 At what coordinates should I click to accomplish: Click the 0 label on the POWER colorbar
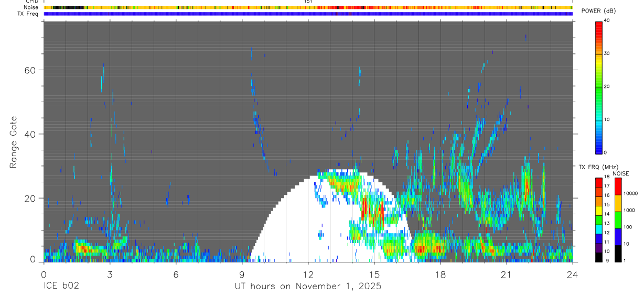coord(605,152)
